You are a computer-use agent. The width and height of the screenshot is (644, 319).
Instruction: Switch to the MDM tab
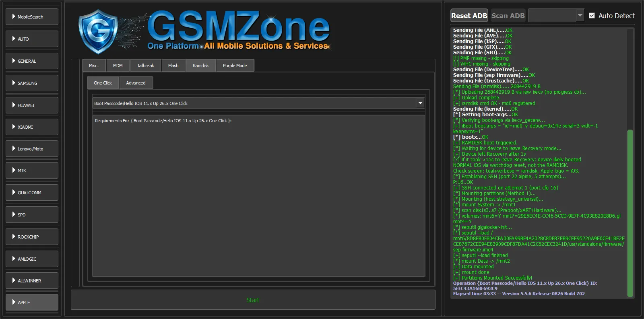point(118,66)
